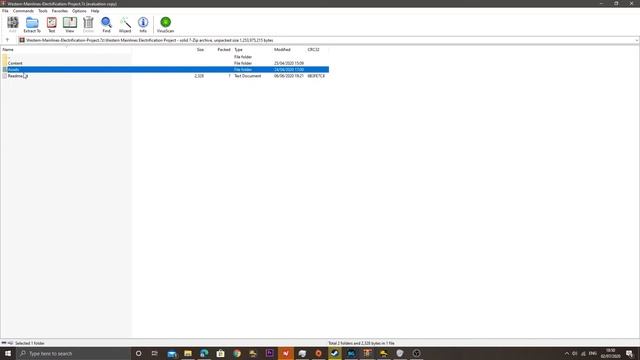
Task: Open Mail from the taskbar
Action: pyautogui.click(x=172, y=353)
